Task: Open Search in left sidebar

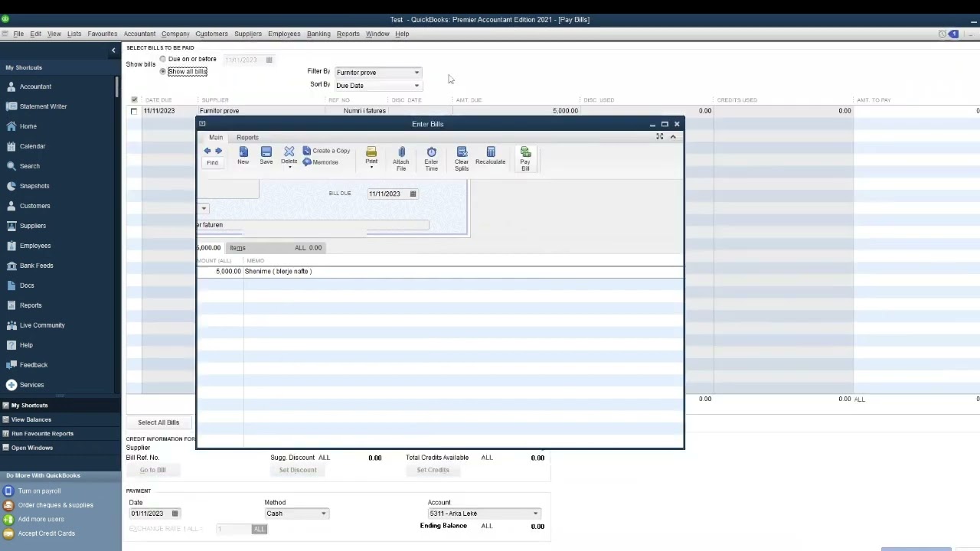Action: (x=29, y=166)
